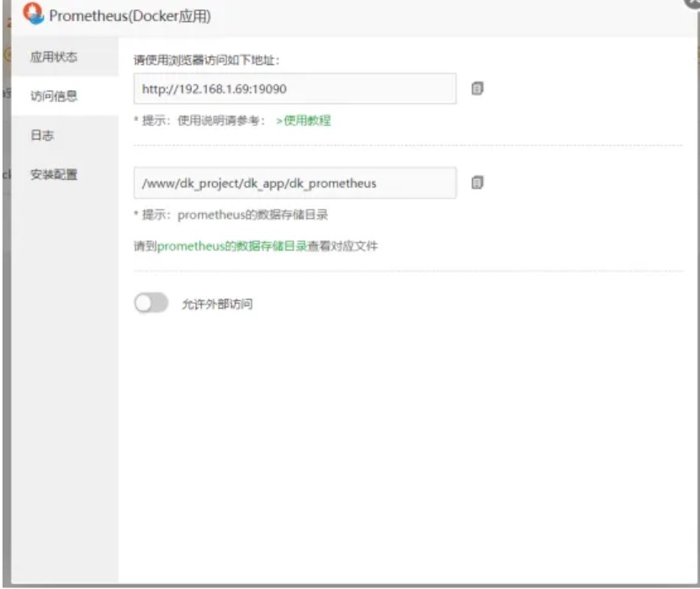Click the 查看对应文件 text
This screenshot has height=589, width=700.
pos(342,246)
